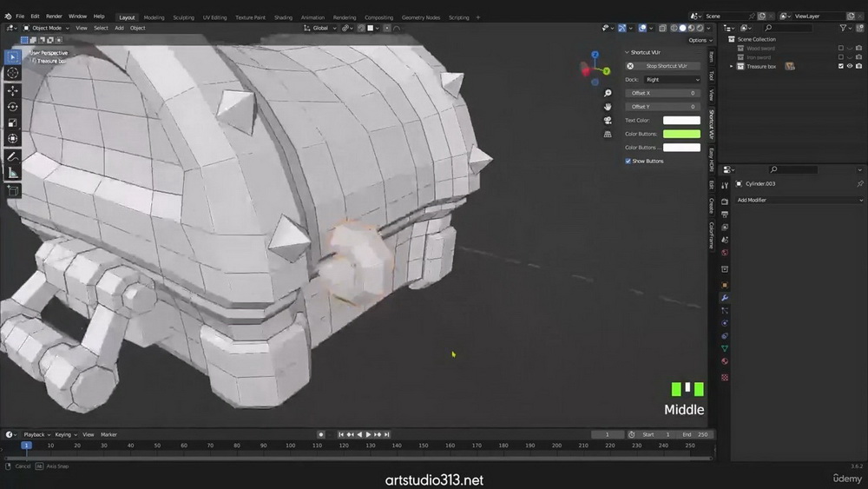Switch to the Sculpting workspace tab
This screenshot has width=868, height=489.
tap(183, 17)
